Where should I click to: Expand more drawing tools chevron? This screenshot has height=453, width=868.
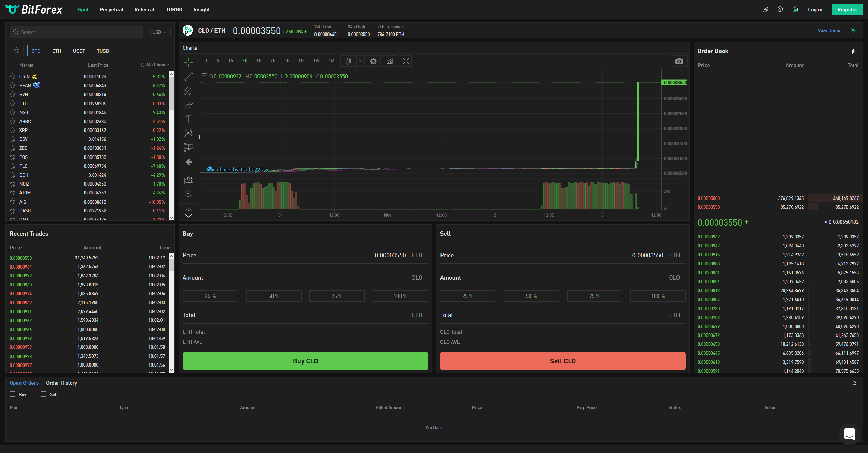pyautogui.click(x=188, y=216)
